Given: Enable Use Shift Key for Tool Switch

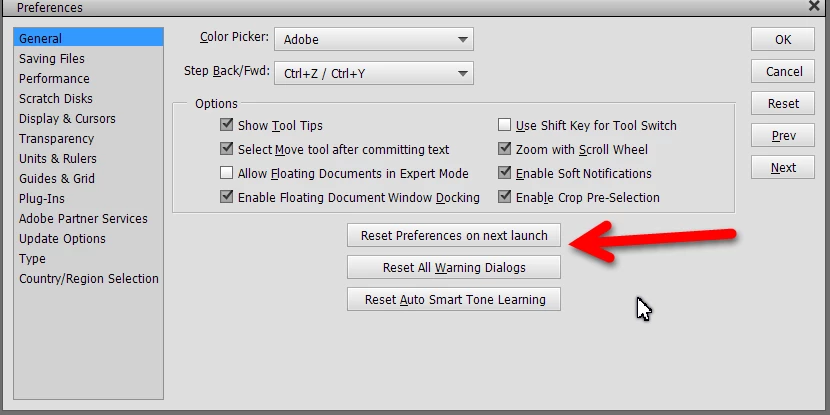Looking at the screenshot, I should 504,125.
